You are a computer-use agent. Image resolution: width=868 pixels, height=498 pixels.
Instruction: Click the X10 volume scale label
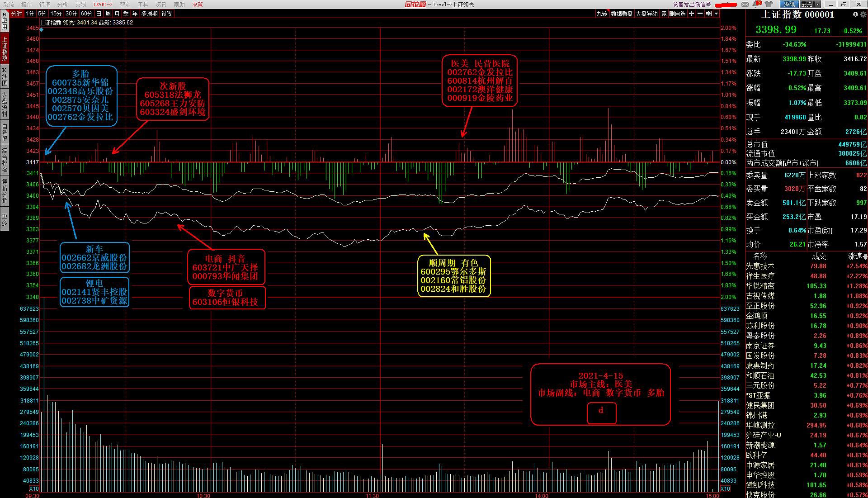[34, 489]
